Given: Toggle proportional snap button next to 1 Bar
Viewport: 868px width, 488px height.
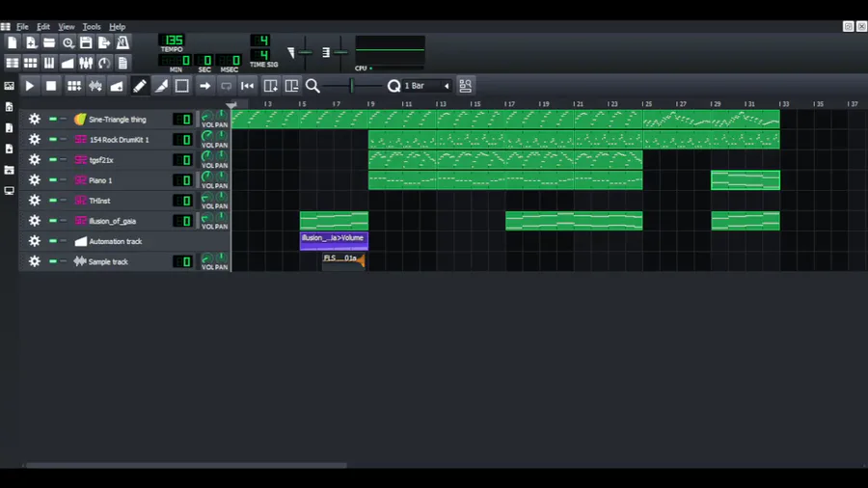Looking at the screenshot, I should [x=466, y=86].
